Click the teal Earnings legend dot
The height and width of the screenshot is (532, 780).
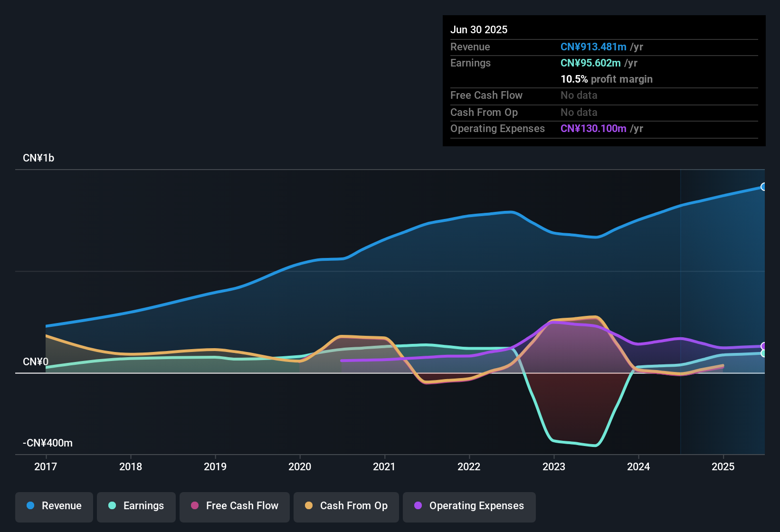click(112, 506)
